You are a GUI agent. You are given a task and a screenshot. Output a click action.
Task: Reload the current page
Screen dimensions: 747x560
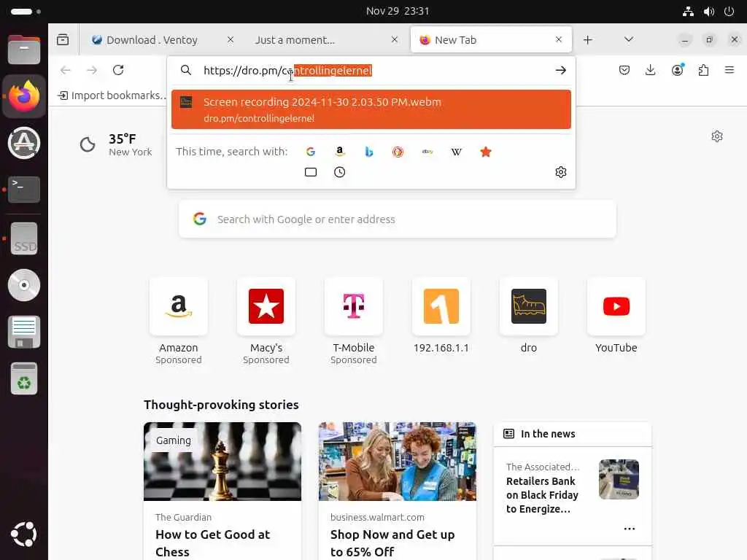tap(118, 70)
